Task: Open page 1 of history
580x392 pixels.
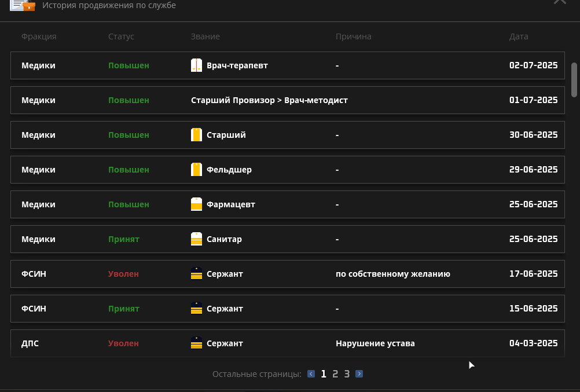Action: click(x=324, y=374)
